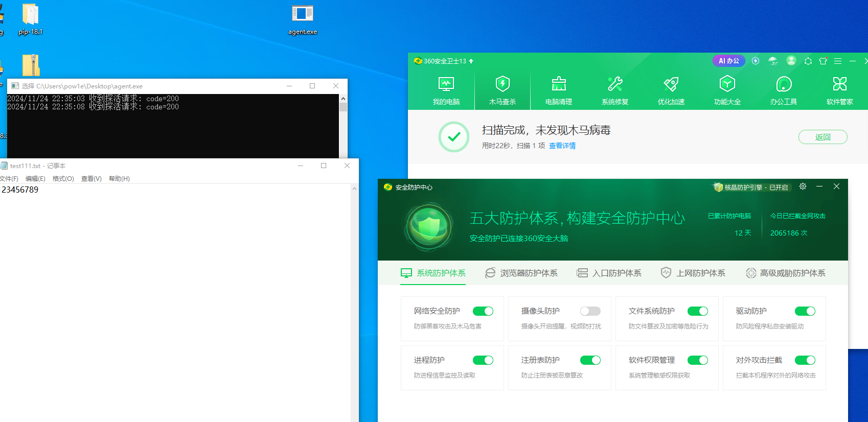Image resolution: width=868 pixels, height=422 pixels.
Task: Select 入口防护体系 tab
Action: click(609, 273)
